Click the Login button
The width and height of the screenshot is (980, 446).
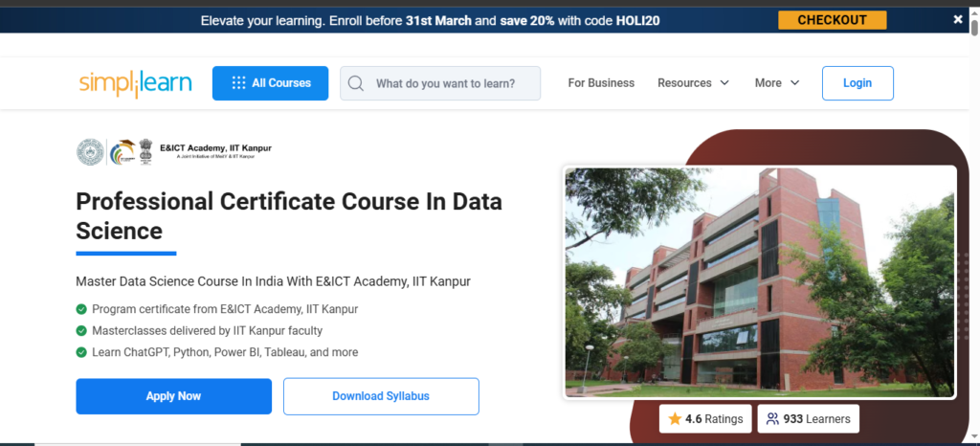pos(857,83)
